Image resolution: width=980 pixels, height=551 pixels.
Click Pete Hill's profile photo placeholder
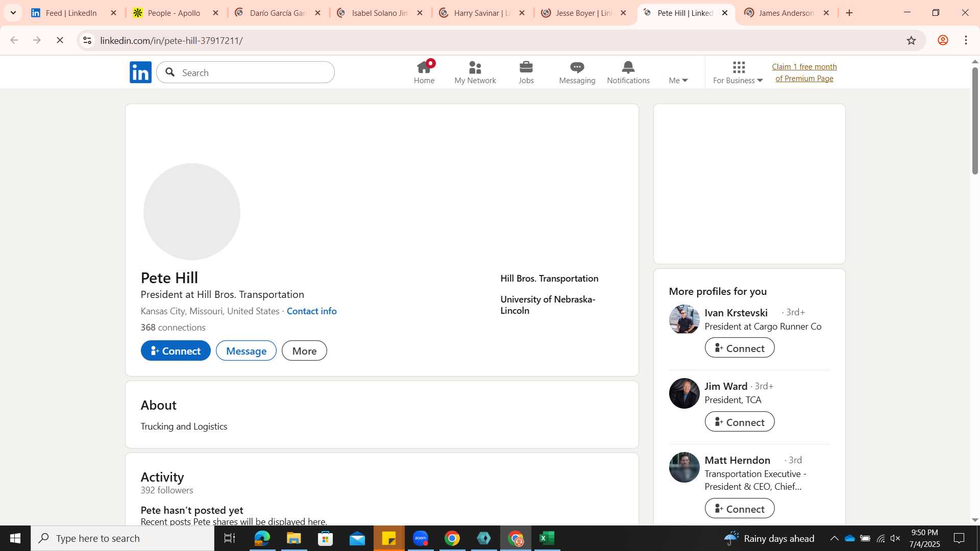click(x=192, y=212)
